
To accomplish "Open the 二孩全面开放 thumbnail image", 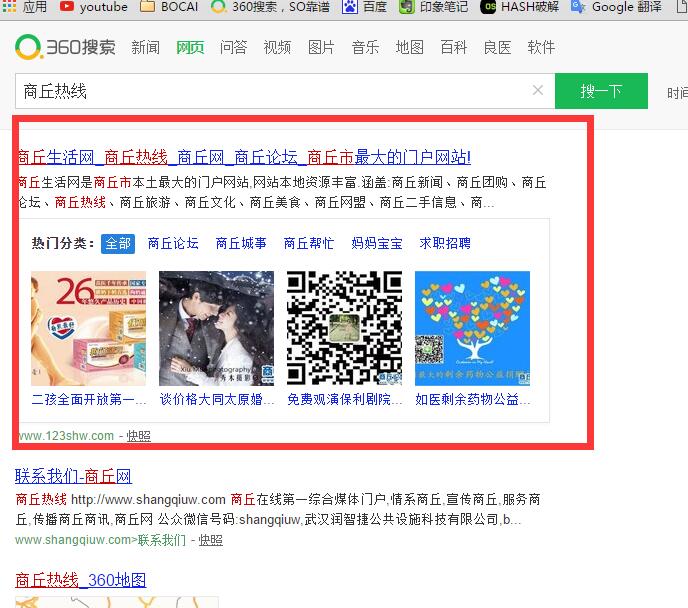I will pyautogui.click(x=88, y=328).
